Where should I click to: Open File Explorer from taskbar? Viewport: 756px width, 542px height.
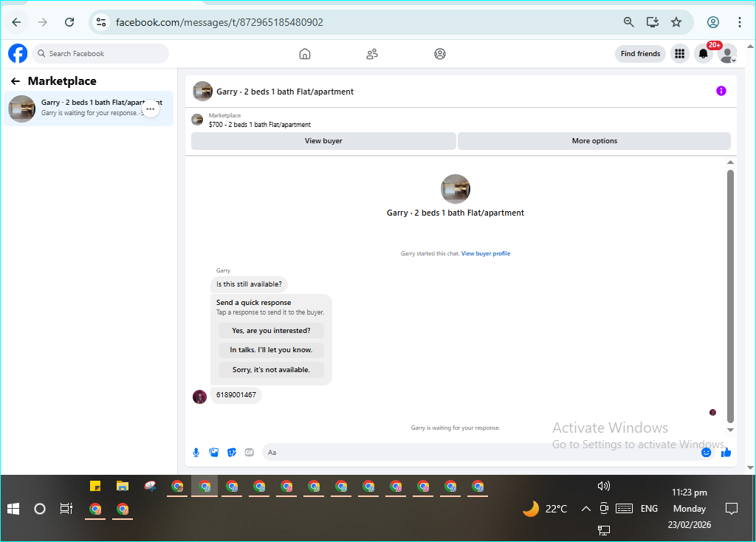click(123, 486)
